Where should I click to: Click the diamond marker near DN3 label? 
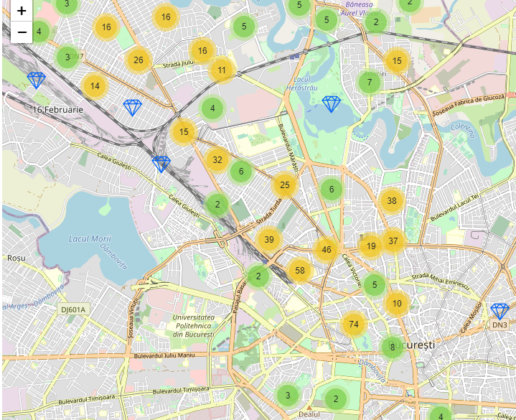tap(499, 311)
